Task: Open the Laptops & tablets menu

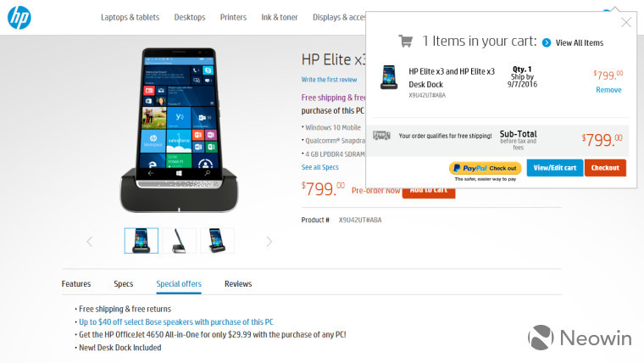Action: click(x=130, y=17)
